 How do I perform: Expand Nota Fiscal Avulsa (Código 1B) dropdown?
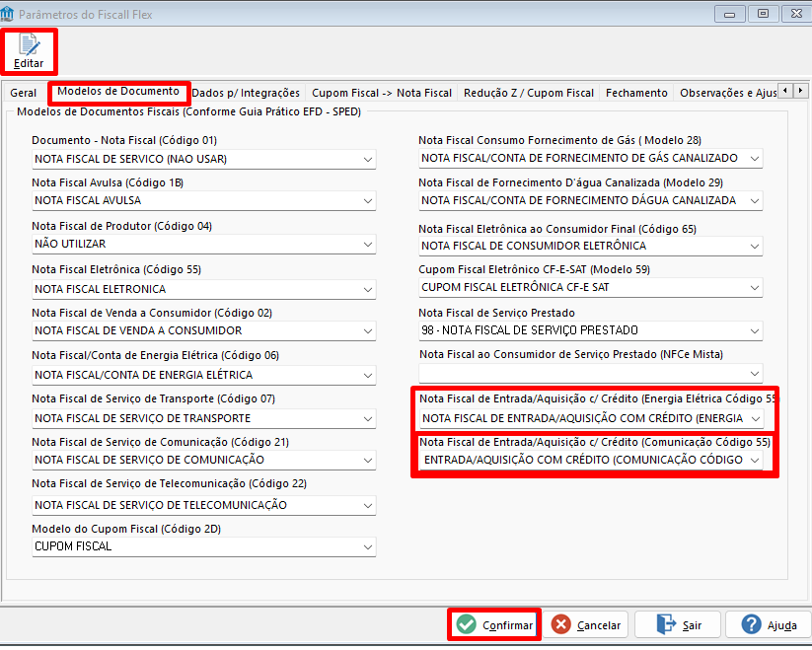368,201
